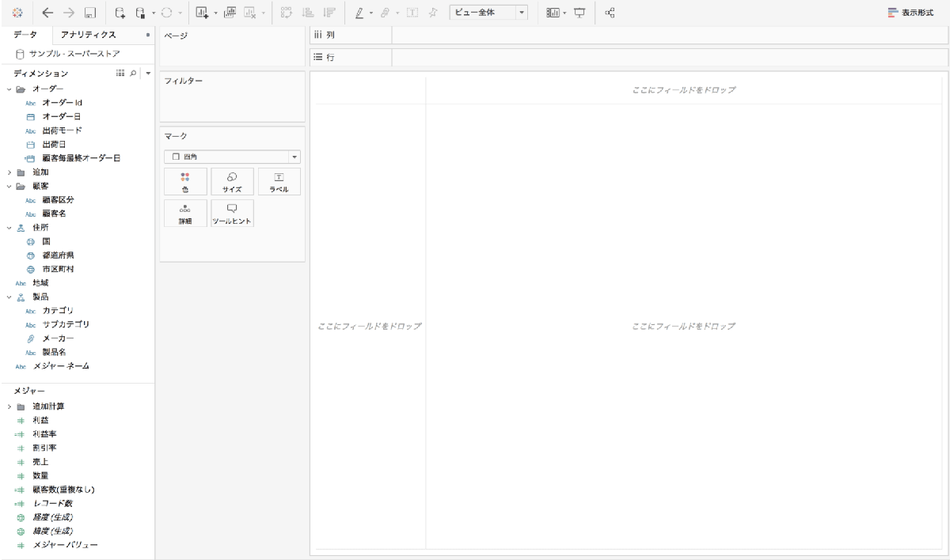Click the サイズ button in marks card

tap(232, 182)
